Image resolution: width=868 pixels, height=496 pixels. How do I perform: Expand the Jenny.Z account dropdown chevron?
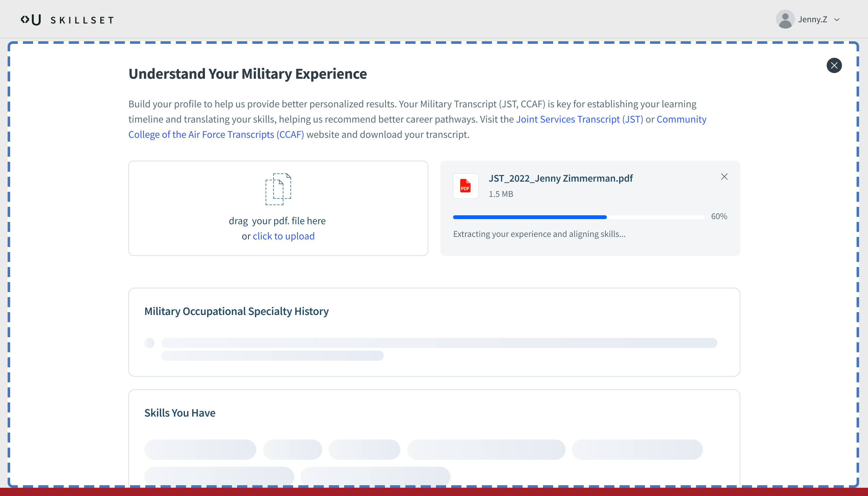pos(837,20)
